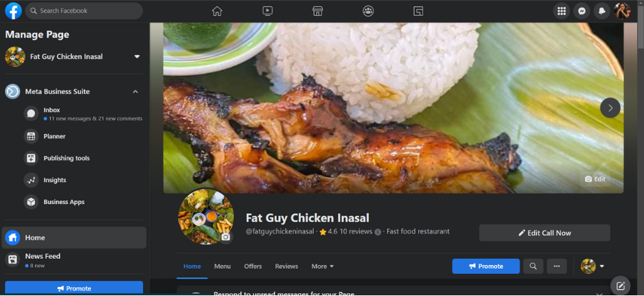The width and height of the screenshot is (644, 296).
Task: Click the Search Facebook field
Action: 84,11
